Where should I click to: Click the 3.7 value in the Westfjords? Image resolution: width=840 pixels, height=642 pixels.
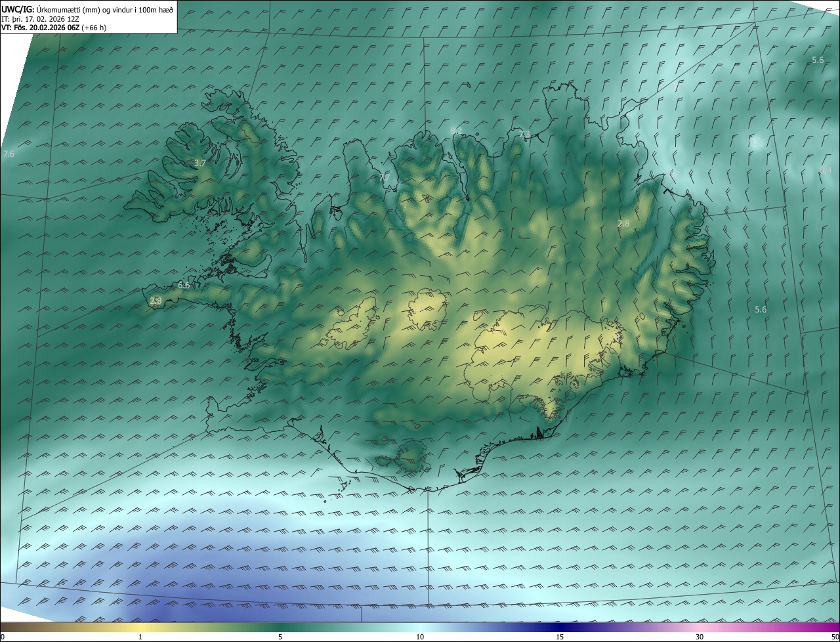coord(200,163)
